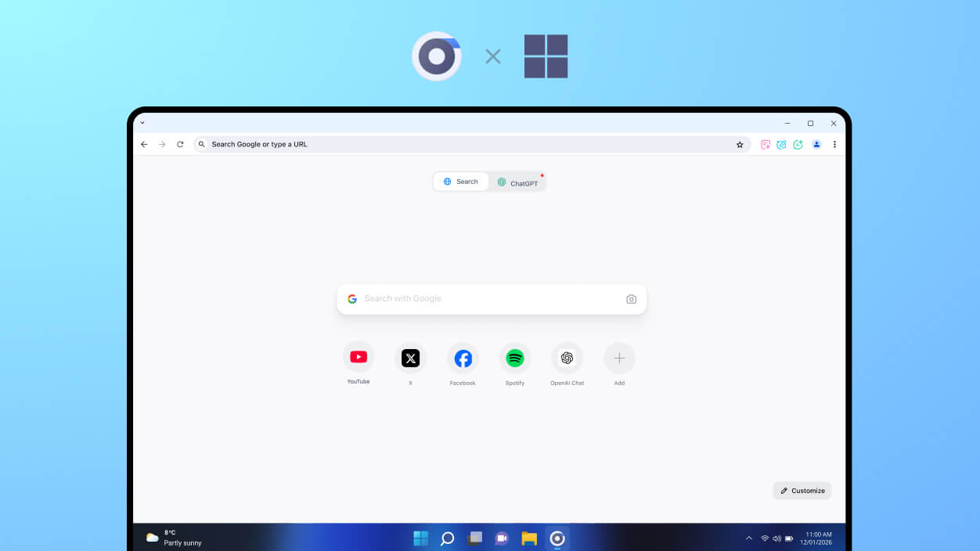Click the battery icon in the tray
980x551 pixels.
[x=789, y=538]
